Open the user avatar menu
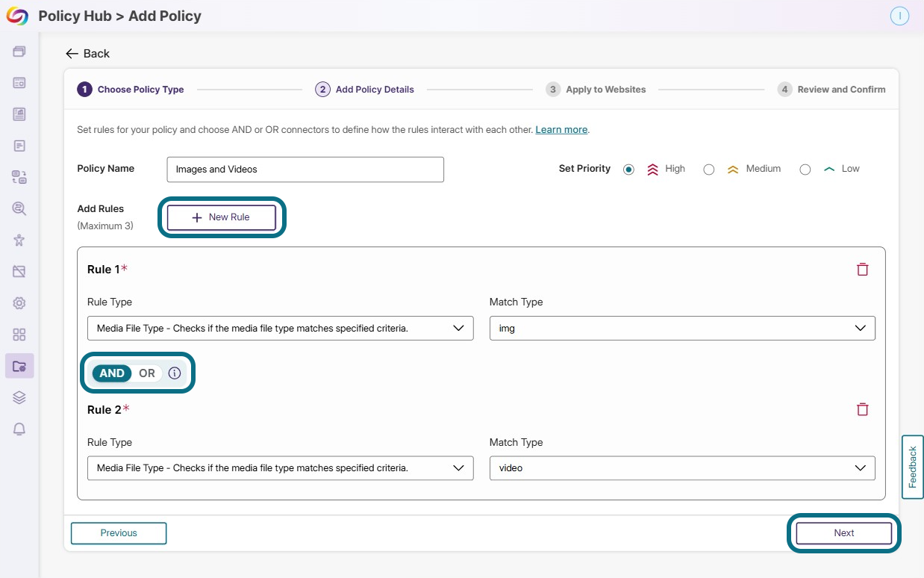This screenshot has width=924, height=578. pyautogui.click(x=899, y=16)
